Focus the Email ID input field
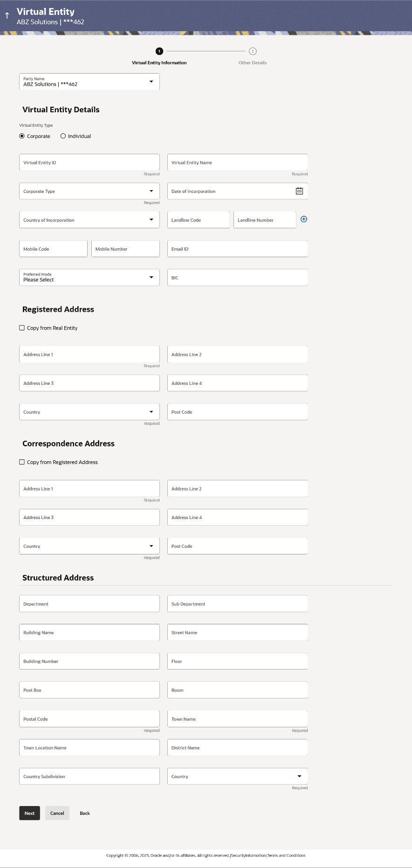Screen dimensions: 412x868 click(237, 249)
